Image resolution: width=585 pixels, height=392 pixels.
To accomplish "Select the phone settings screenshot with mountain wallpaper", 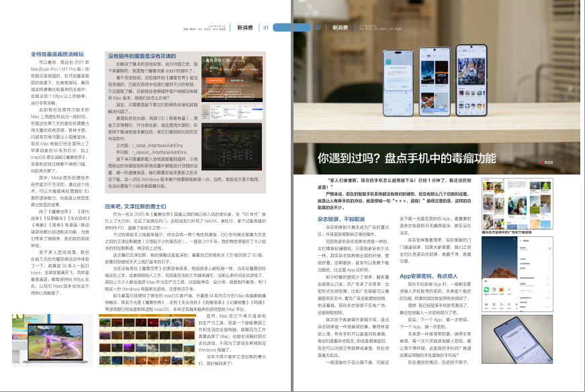I will [517, 274].
